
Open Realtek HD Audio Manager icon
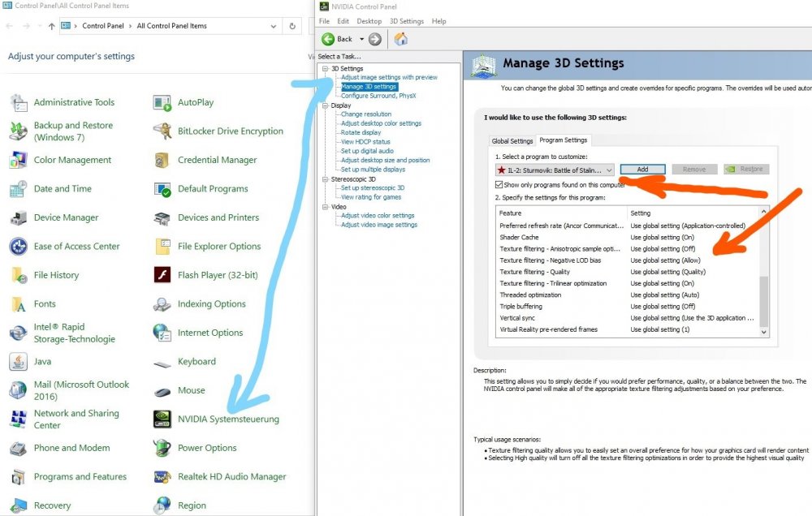coord(162,477)
